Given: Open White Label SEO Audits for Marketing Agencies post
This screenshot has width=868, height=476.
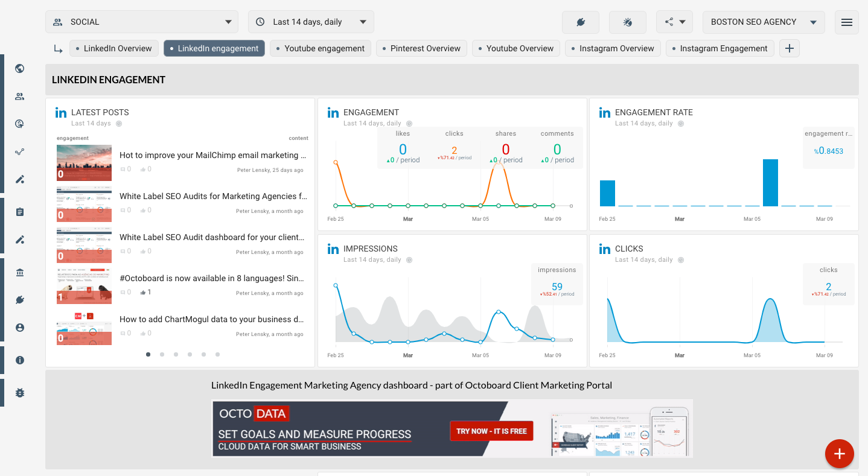Looking at the screenshot, I should pyautogui.click(x=213, y=196).
